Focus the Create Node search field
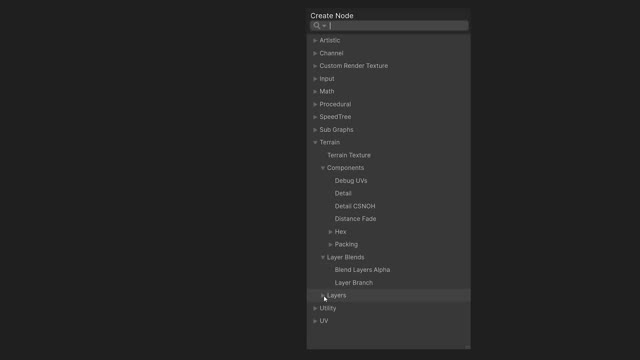 tap(389, 26)
